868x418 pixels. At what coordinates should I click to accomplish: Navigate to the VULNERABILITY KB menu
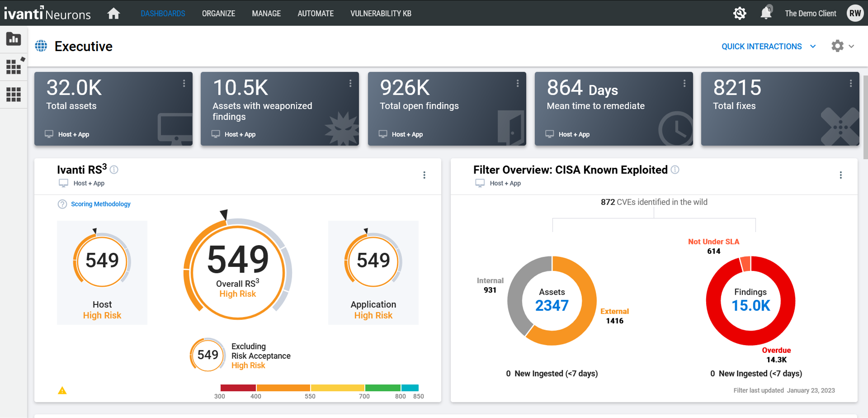[x=381, y=13]
